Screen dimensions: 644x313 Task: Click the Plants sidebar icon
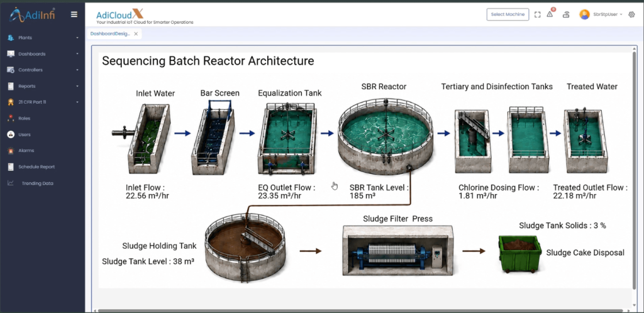(11, 38)
